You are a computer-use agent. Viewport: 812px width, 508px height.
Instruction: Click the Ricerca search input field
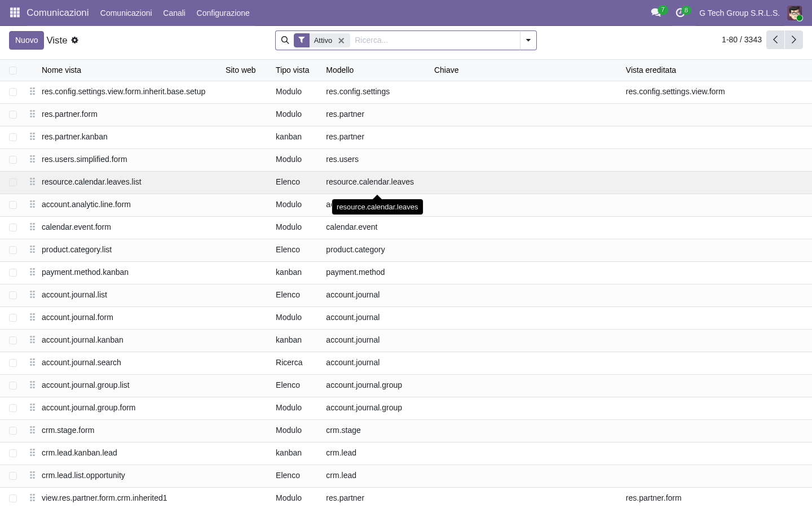click(434, 40)
